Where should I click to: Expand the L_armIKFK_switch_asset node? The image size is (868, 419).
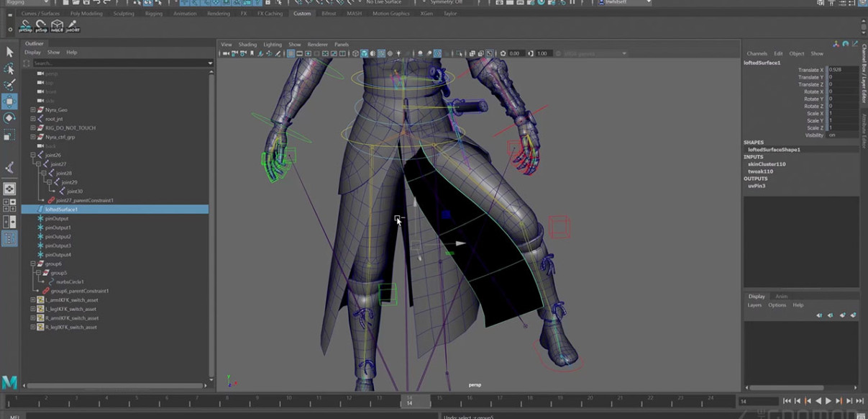(x=33, y=300)
